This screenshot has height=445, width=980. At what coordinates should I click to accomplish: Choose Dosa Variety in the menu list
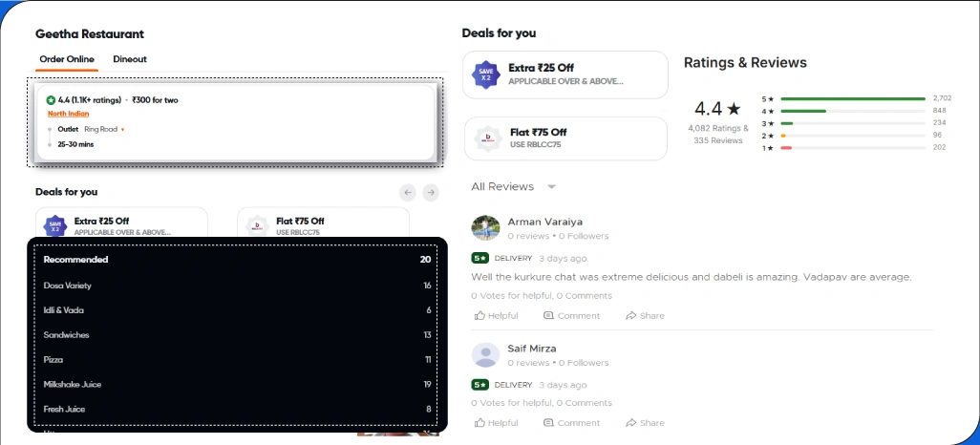pyautogui.click(x=68, y=286)
